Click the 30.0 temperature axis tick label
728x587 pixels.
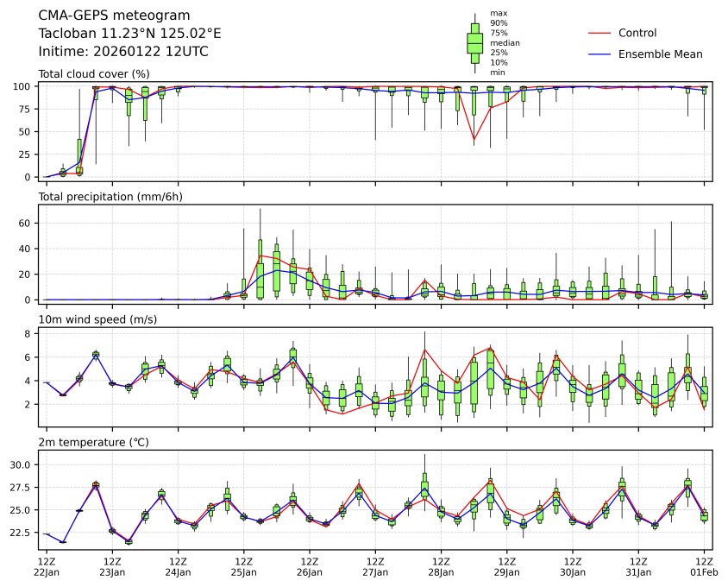20,464
